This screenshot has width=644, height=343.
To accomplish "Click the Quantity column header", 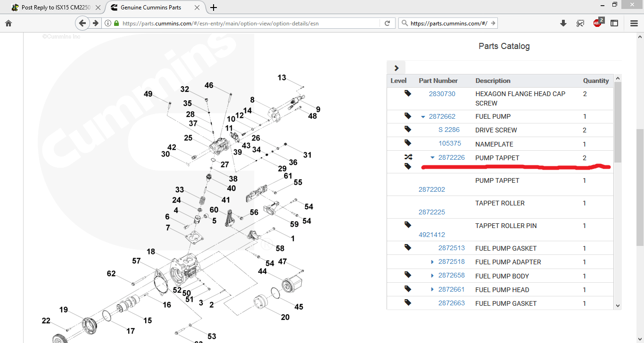I will (596, 81).
